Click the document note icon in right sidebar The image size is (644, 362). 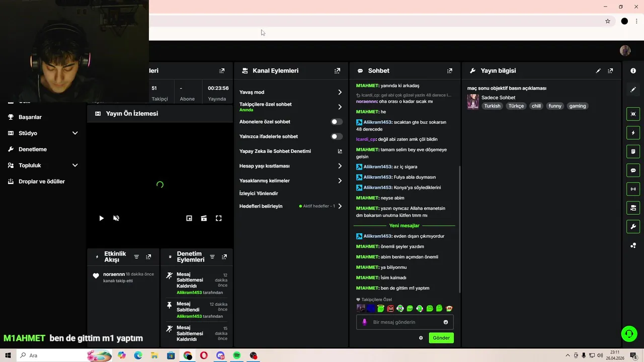pyautogui.click(x=633, y=151)
